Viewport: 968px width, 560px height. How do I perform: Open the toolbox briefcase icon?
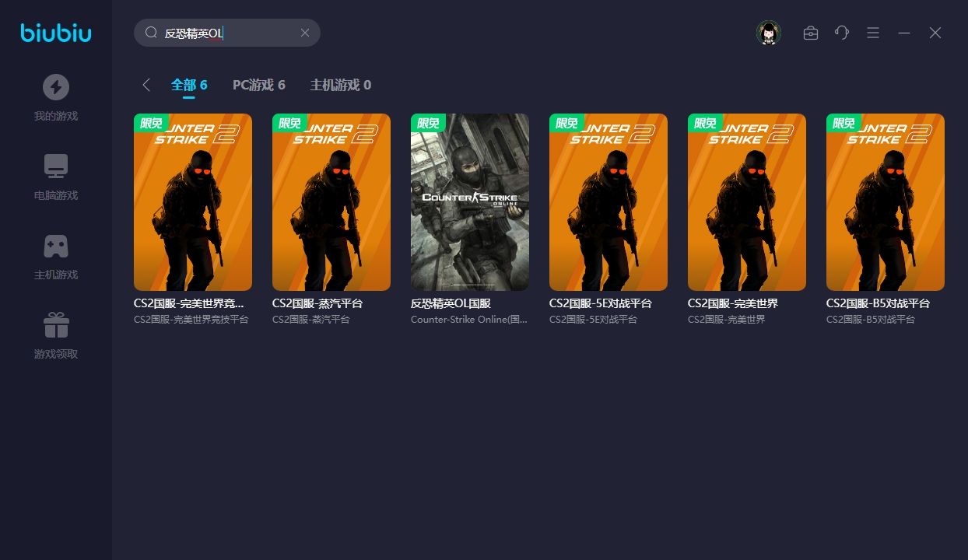(x=811, y=33)
